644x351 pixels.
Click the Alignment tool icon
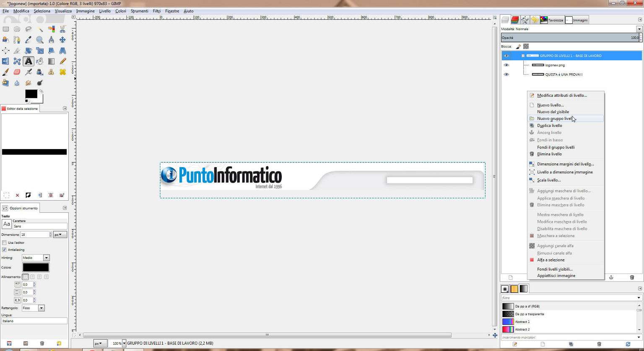(x=6, y=51)
